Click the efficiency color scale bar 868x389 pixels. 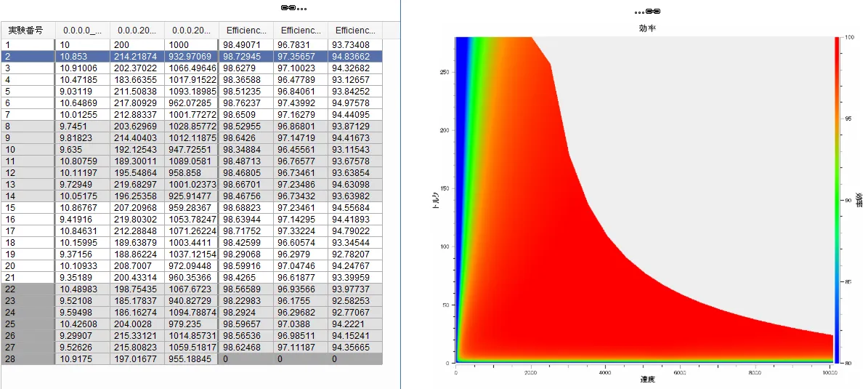840,200
